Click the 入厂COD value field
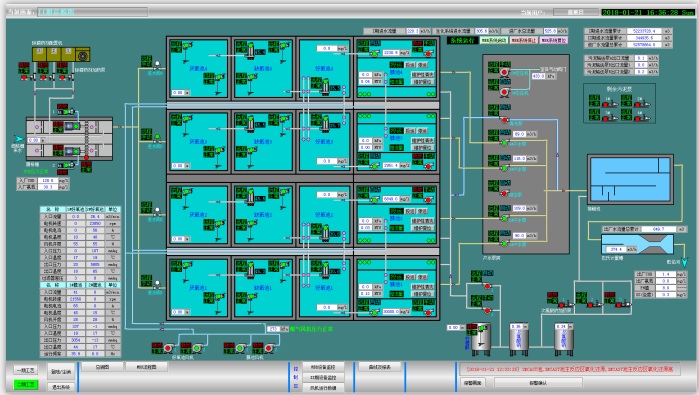 pos(48,181)
